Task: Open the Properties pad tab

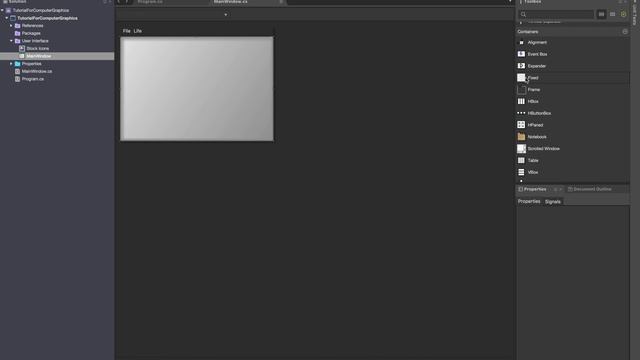Action: tap(535, 189)
